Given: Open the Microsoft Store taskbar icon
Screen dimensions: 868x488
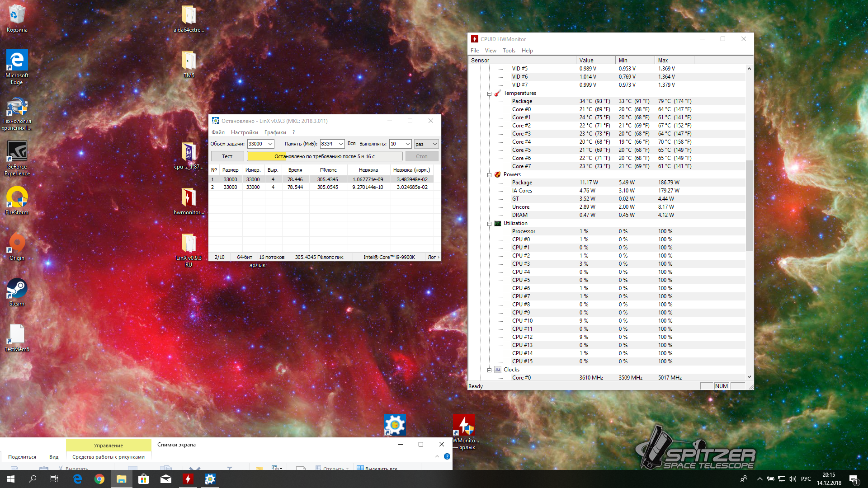Looking at the screenshot, I should tap(144, 479).
